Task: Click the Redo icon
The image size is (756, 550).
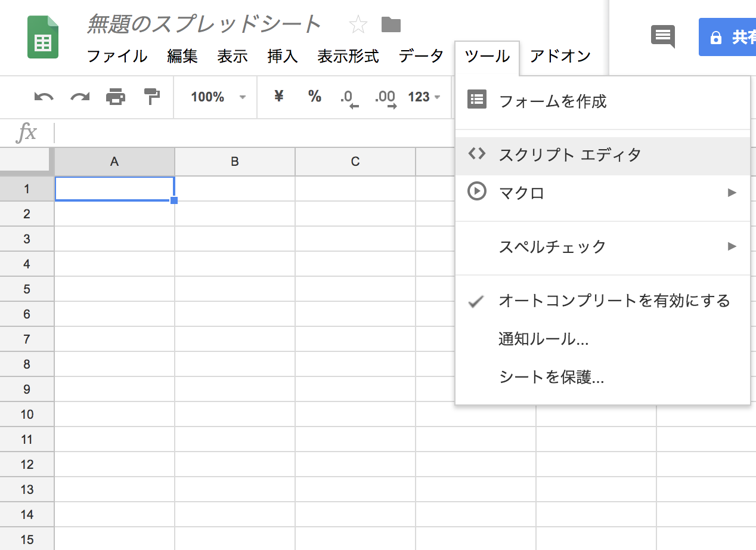Action: (79, 97)
